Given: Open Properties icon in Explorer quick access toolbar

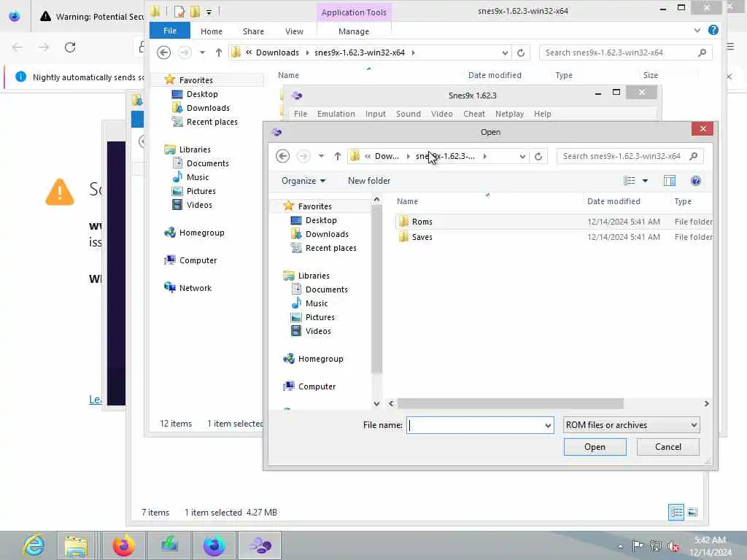Looking at the screenshot, I should pyautogui.click(x=179, y=12).
